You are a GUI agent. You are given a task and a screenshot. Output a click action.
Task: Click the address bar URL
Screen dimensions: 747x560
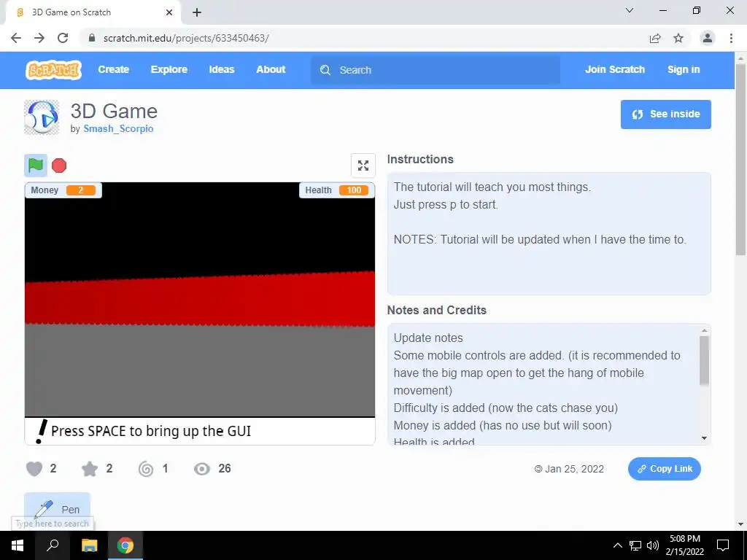click(x=186, y=38)
